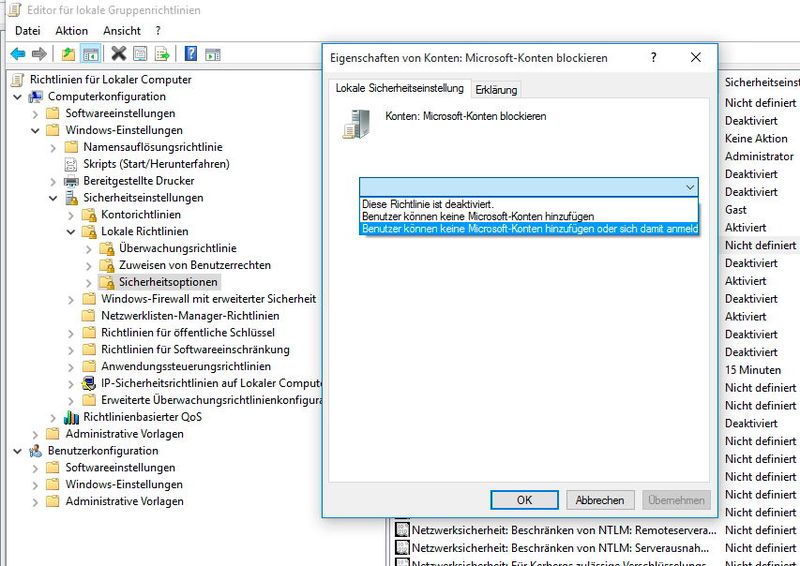The width and height of the screenshot is (800, 566).
Task: Toggle the show/hide action pane toolbar icon
Action: 213,54
